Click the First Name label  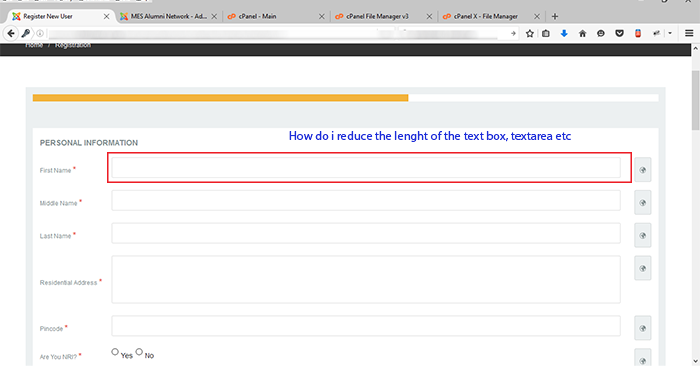(x=55, y=170)
